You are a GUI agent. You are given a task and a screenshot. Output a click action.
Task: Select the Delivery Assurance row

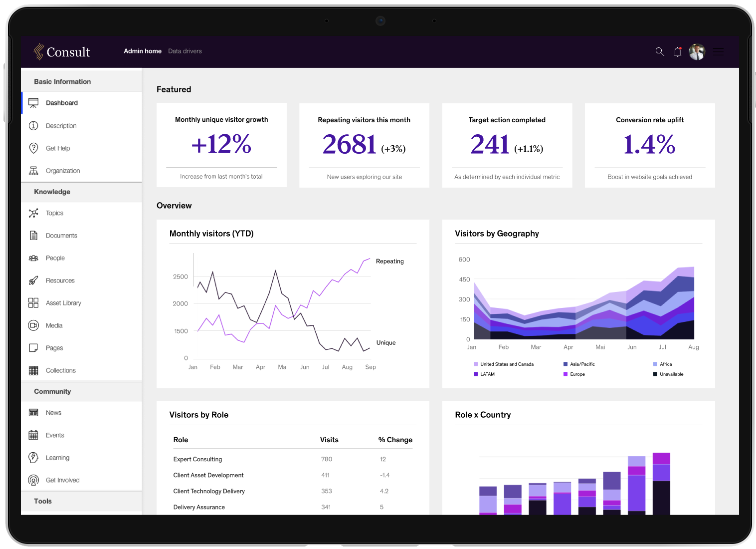pos(293,507)
